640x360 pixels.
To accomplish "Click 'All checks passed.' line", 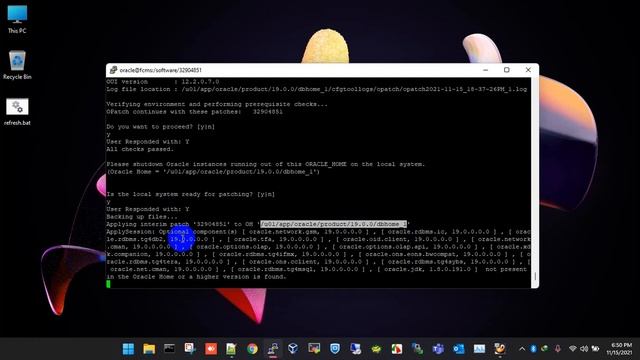I will pyautogui.click(x=140, y=149).
